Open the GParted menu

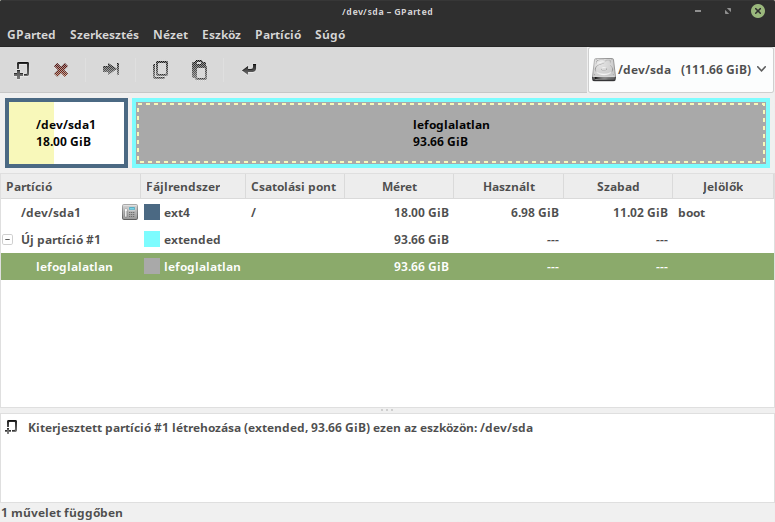[31, 35]
